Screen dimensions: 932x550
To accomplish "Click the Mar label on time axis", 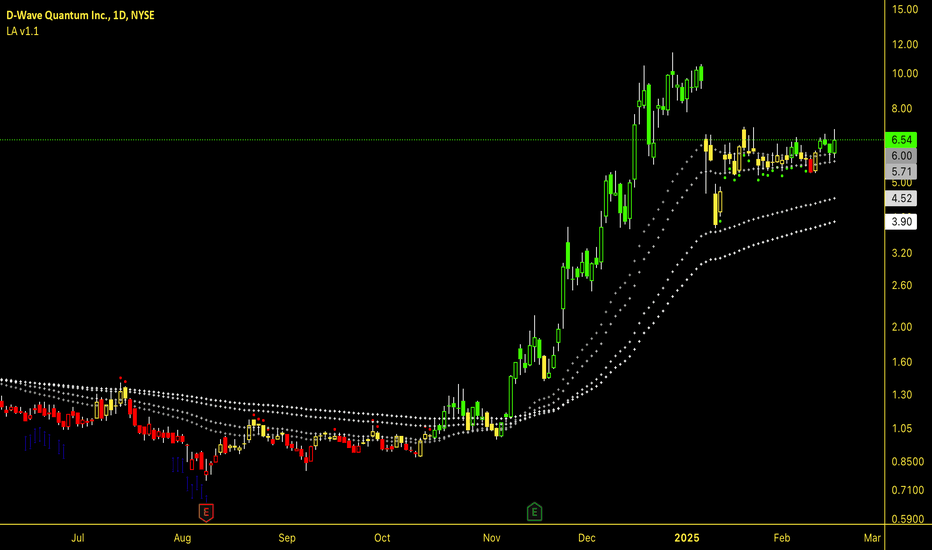I will pyautogui.click(x=872, y=538).
